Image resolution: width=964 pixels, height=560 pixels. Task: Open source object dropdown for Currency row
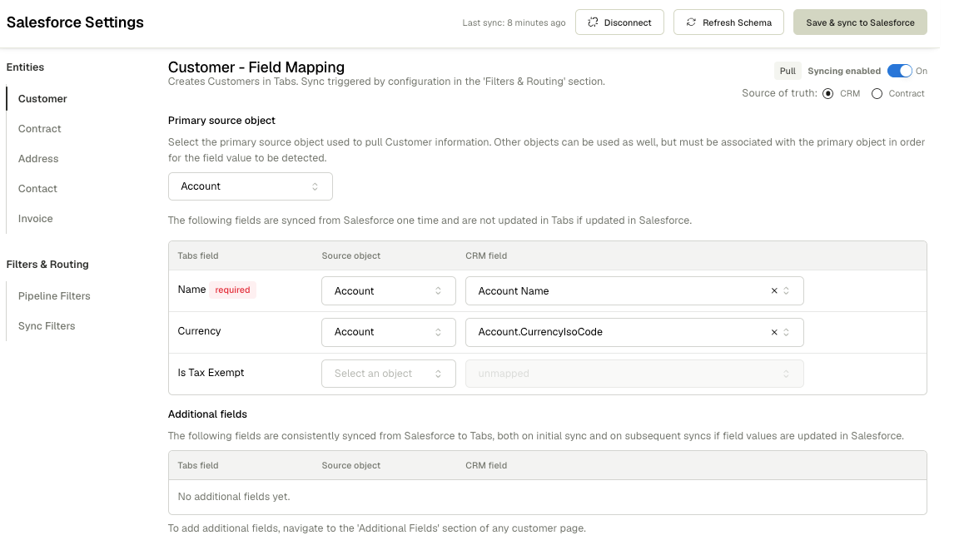pyautogui.click(x=389, y=332)
